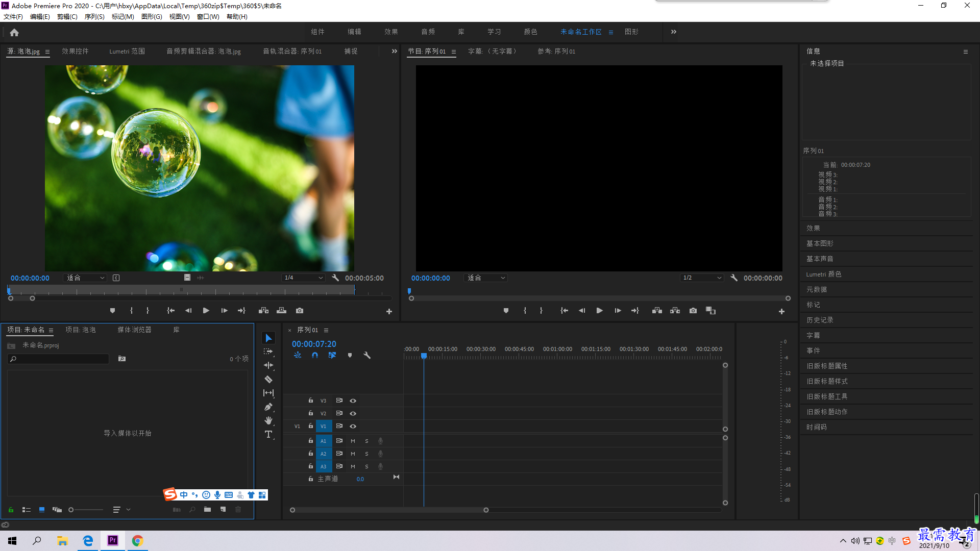
Task: Open Program monitor zoom level dropdown
Action: pyautogui.click(x=486, y=278)
